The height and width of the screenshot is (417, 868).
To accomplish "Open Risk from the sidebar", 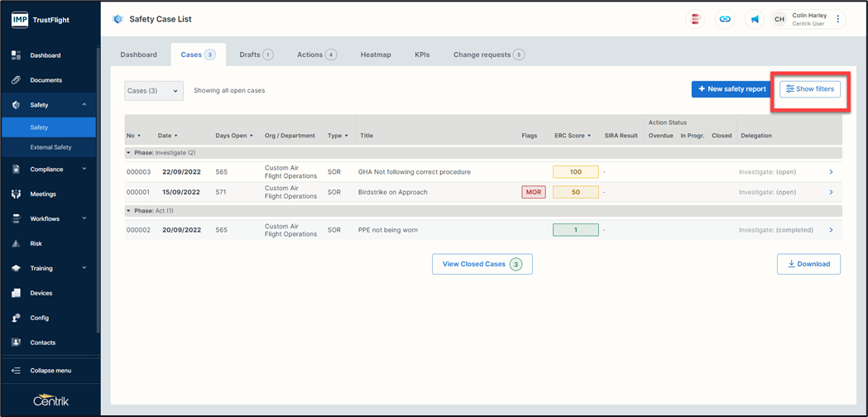I will coord(36,244).
